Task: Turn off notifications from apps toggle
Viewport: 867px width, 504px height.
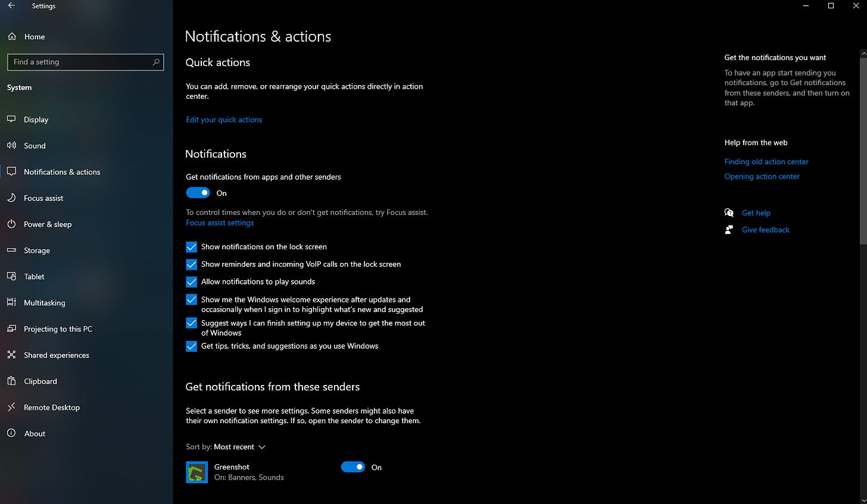Action: (x=198, y=193)
